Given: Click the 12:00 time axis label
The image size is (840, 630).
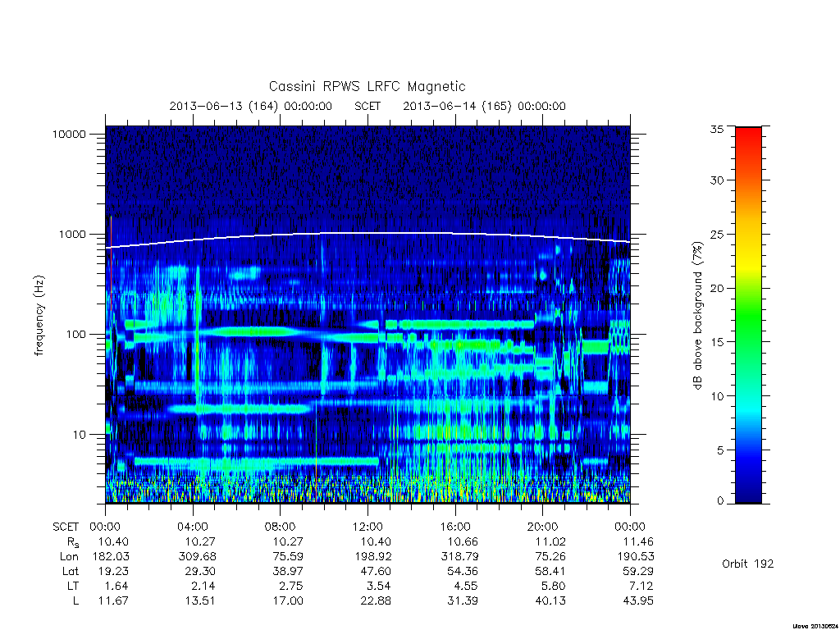Looking at the screenshot, I should [367, 527].
